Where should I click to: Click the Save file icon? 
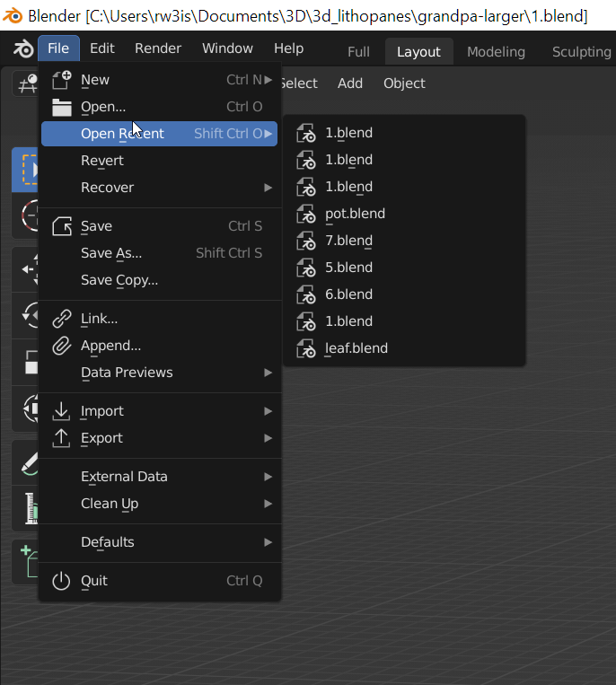pos(62,226)
